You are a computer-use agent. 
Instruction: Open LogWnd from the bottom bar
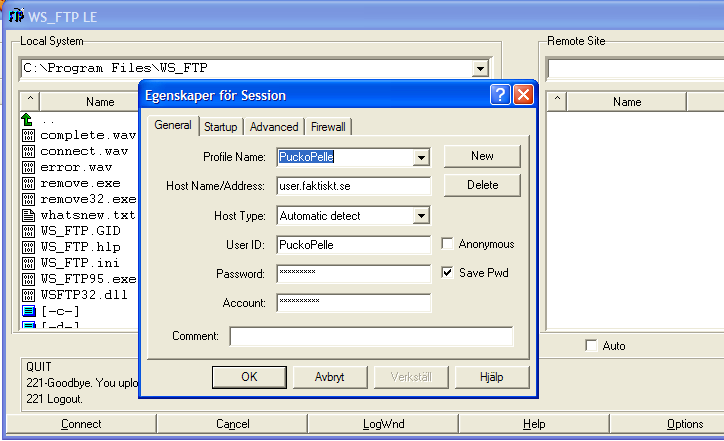383,424
